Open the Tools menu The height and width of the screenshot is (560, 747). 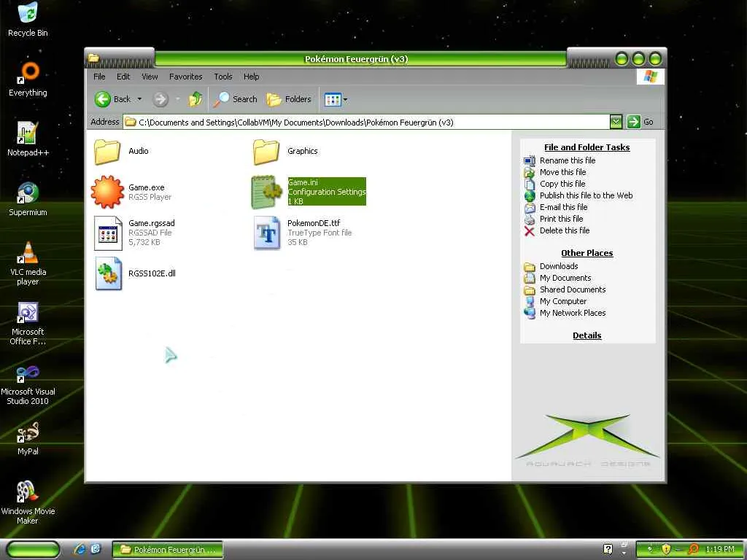[223, 77]
